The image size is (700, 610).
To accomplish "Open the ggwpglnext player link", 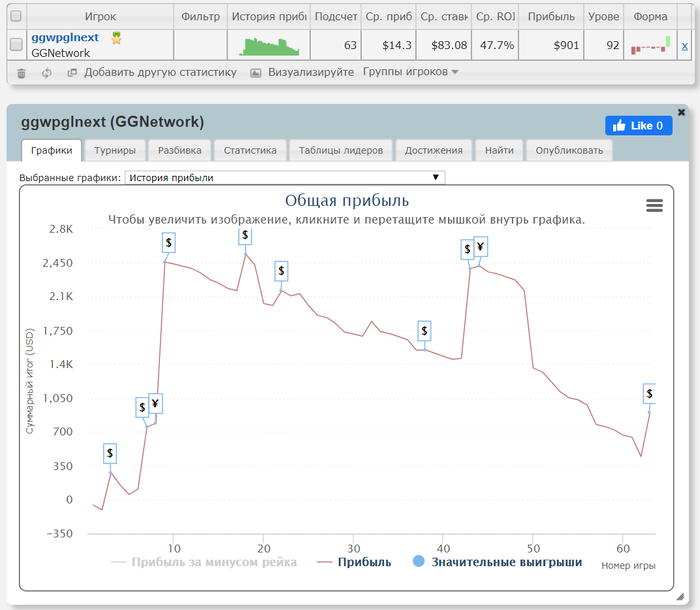I will 65,38.
